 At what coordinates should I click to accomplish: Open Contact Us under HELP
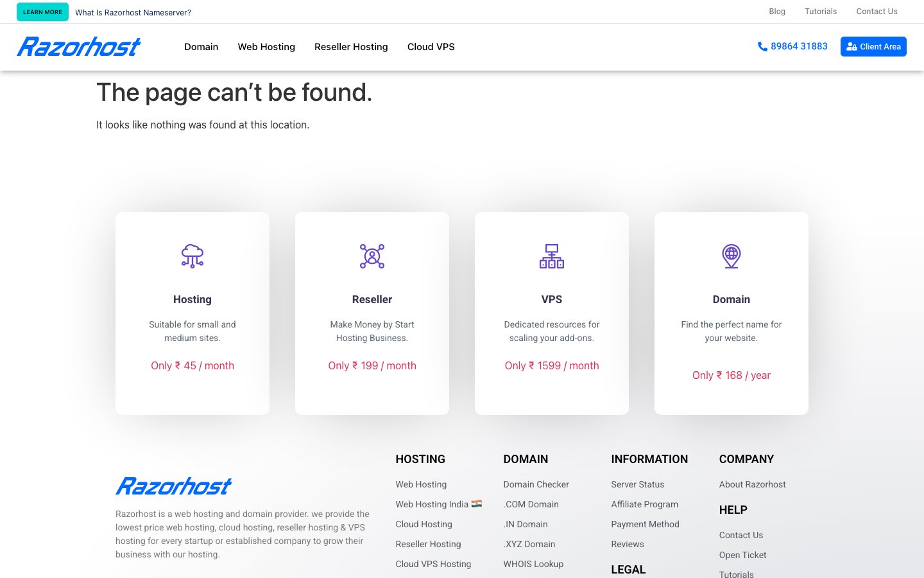pyautogui.click(x=740, y=535)
